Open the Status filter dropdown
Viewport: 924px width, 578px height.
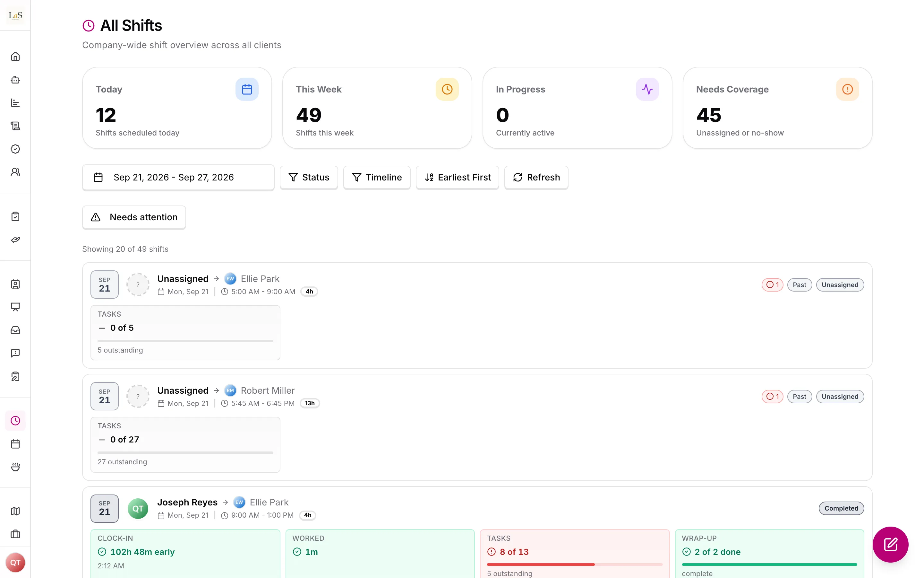[309, 177]
